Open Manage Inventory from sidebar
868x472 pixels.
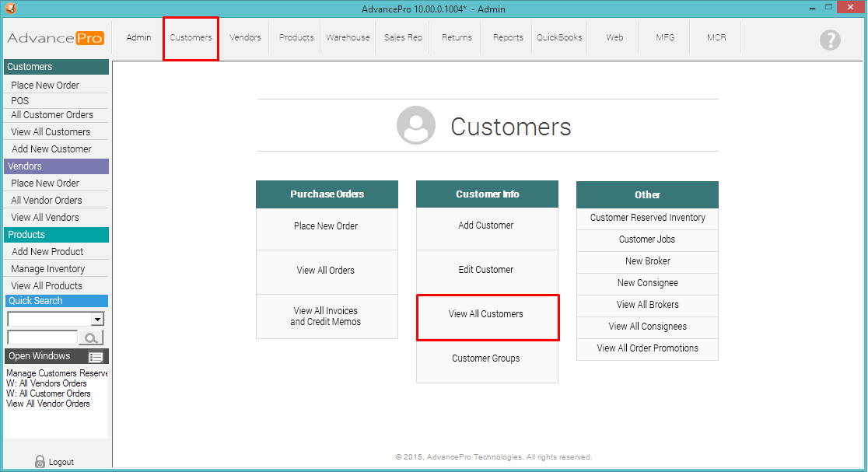pyautogui.click(x=48, y=269)
